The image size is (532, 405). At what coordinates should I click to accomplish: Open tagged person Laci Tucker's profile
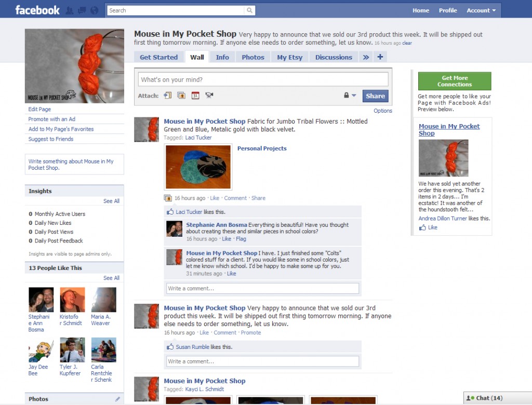[198, 138]
